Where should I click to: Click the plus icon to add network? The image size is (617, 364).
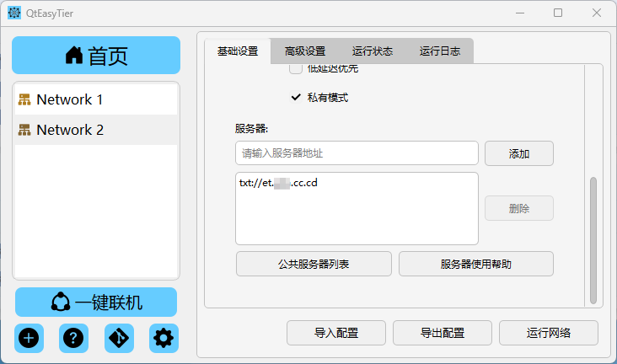pos(29,338)
